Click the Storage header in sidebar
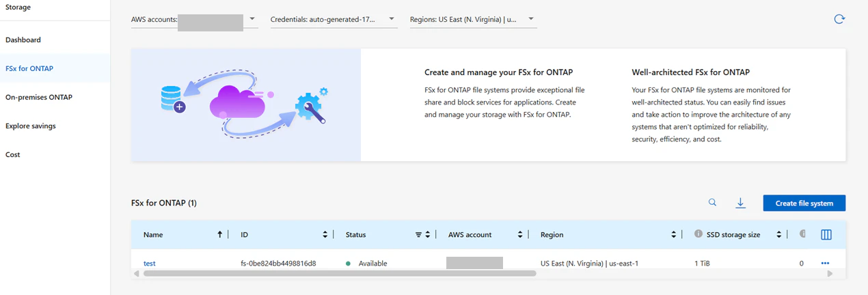The image size is (868, 295). click(x=18, y=7)
